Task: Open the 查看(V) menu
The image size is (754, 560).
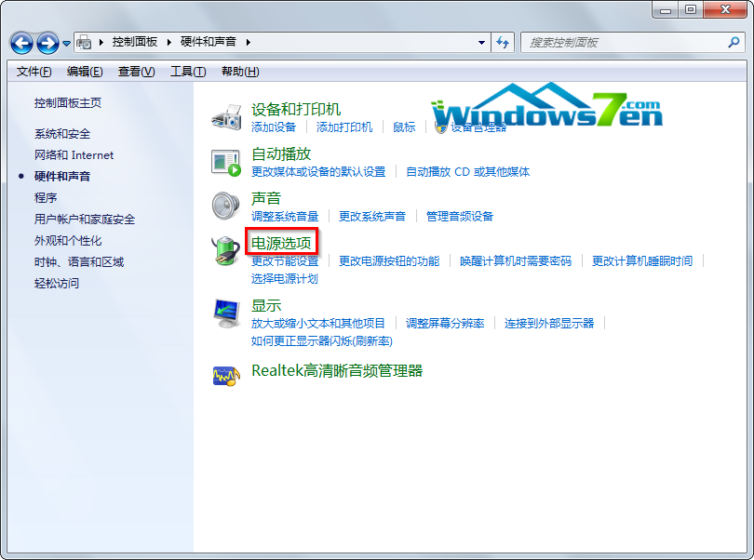Action: [x=137, y=72]
